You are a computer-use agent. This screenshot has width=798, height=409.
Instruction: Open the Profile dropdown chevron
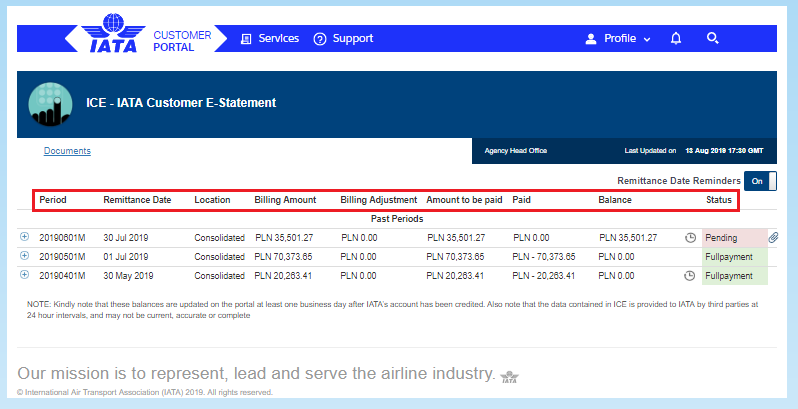[647, 39]
